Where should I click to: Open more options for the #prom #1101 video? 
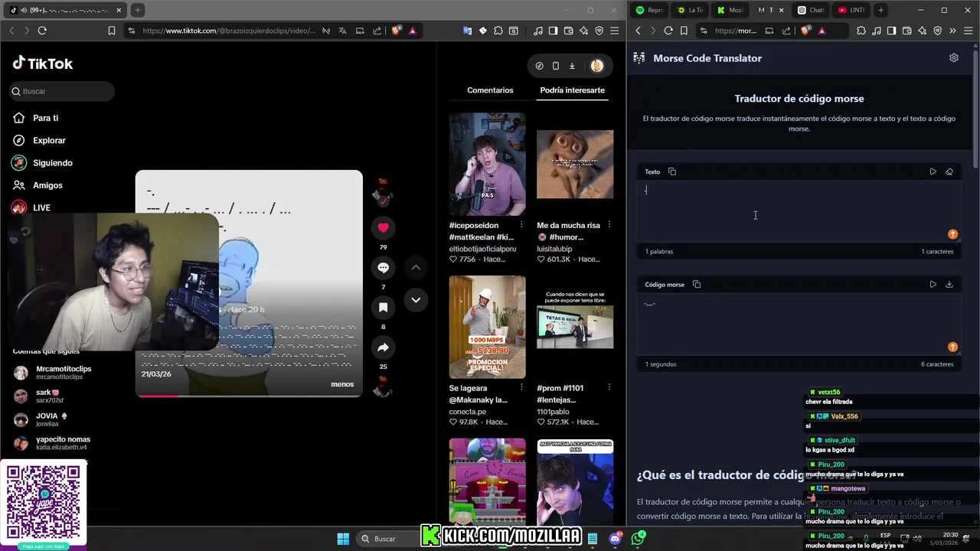click(609, 388)
